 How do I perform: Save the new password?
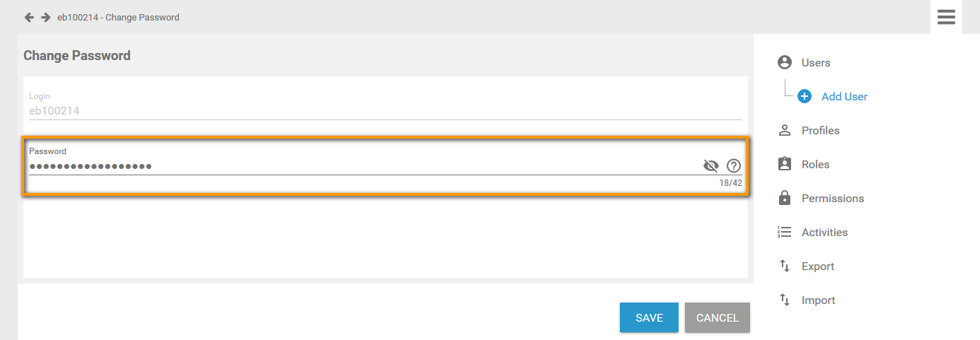[649, 317]
